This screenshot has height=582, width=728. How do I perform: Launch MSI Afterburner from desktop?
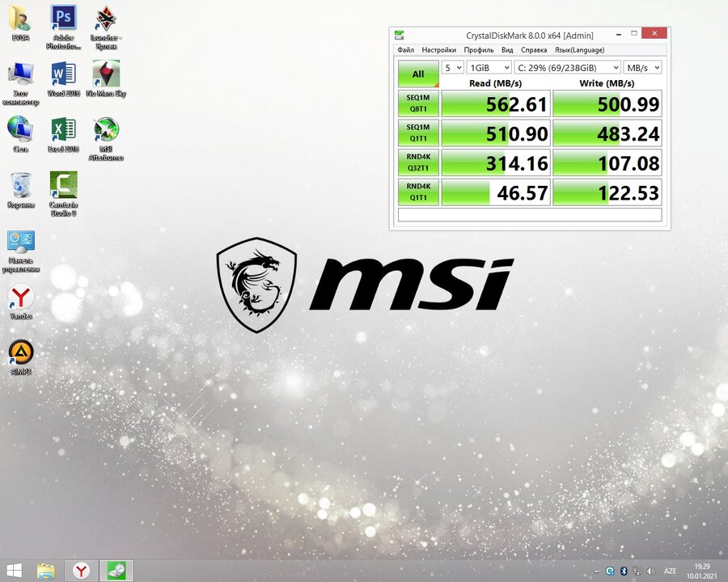click(x=106, y=130)
